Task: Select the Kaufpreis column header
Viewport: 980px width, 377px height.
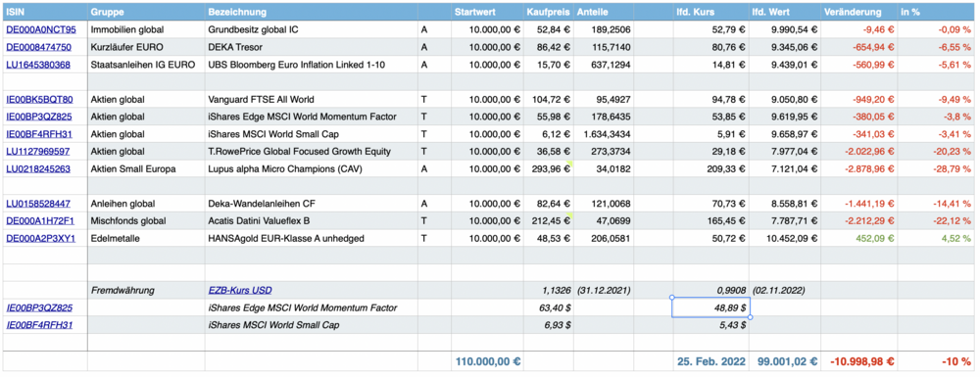Action: pyautogui.click(x=548, y=12)
